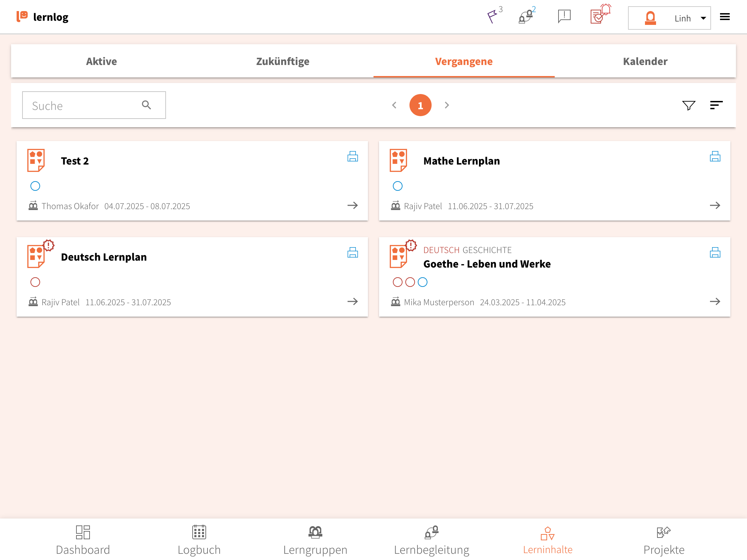Click the blue circle on Goethe card
This screenshot has height=560, width=747.
click(423, 282)
